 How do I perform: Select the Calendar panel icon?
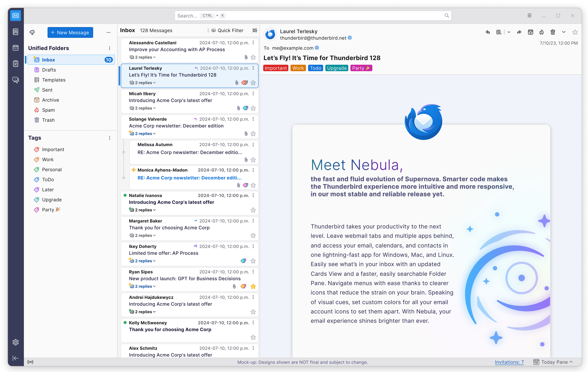click(15, 48)
